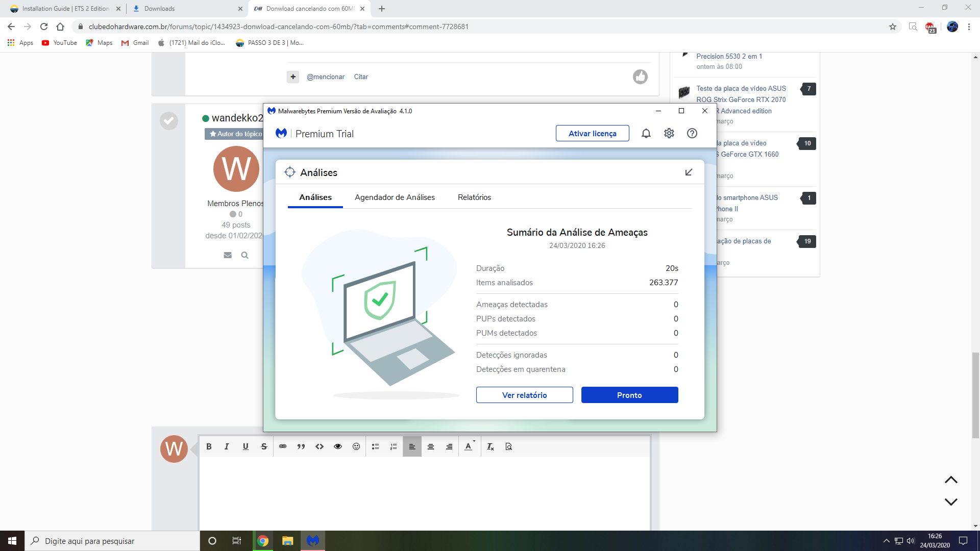Open Chrome menu three dots

(969, 27)
